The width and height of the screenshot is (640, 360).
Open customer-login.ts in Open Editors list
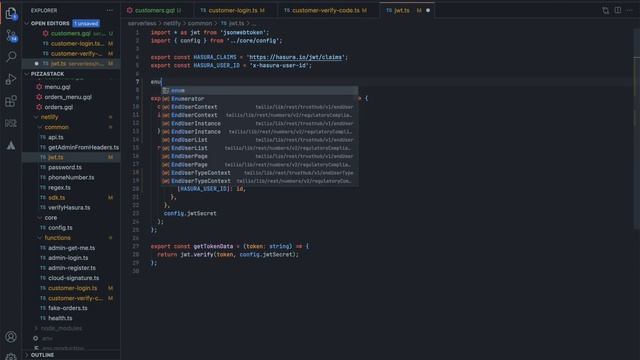pos(71,44)
